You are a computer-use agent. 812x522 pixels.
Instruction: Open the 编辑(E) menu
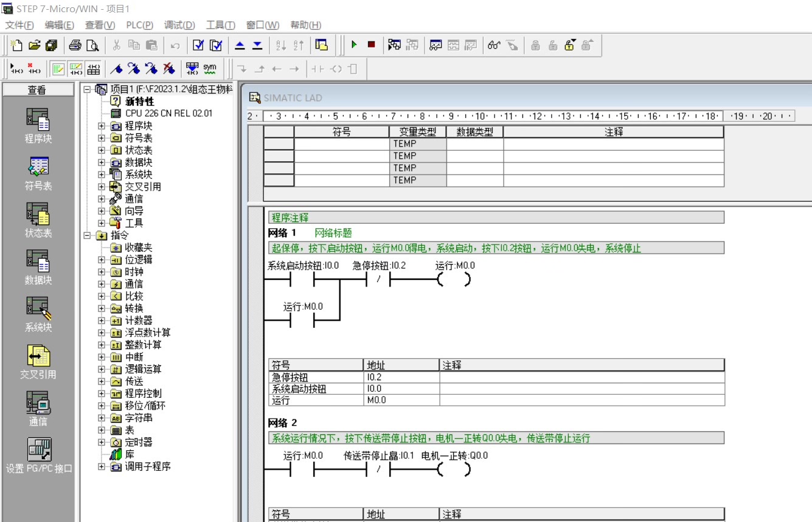59,25
